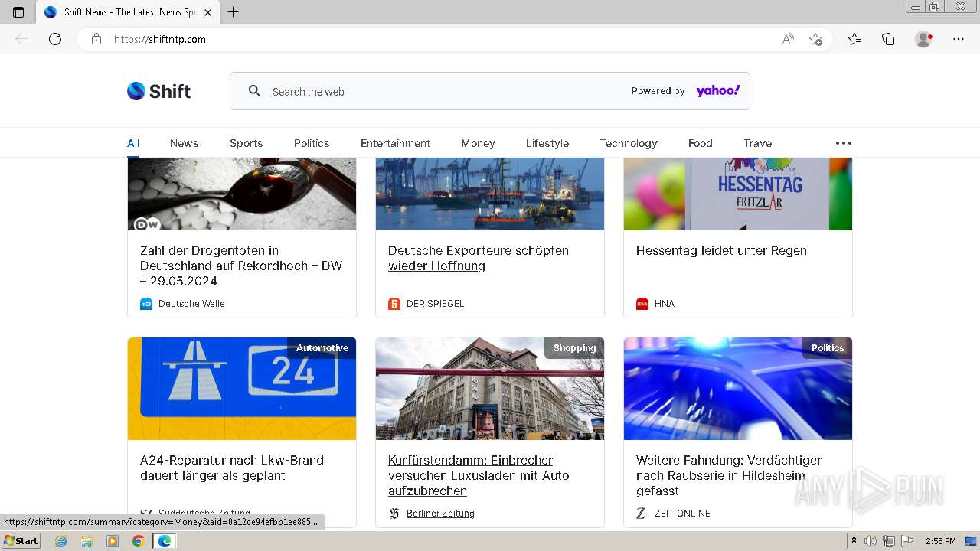Click the Automotive category badge

322,348
